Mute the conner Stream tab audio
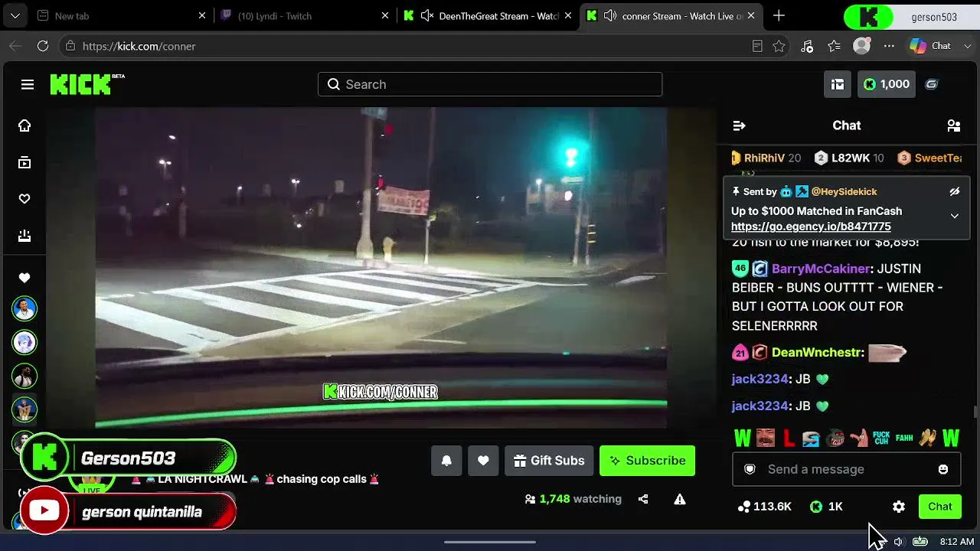The image size is (980, 551). point(610,15)
